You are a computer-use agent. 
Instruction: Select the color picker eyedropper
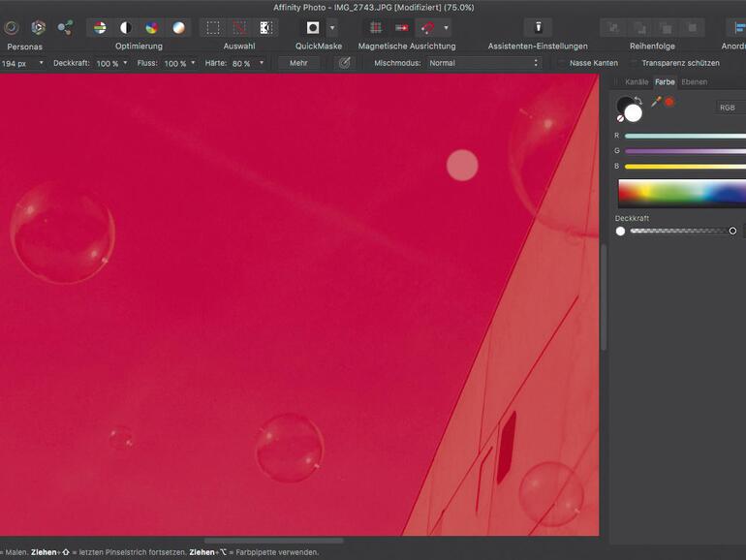656,102
